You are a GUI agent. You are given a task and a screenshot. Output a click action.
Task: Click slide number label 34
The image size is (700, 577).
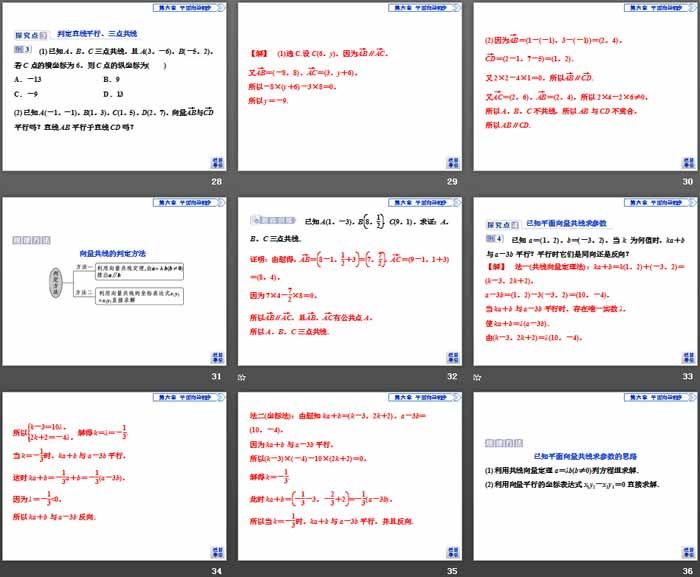coord(217,571)
